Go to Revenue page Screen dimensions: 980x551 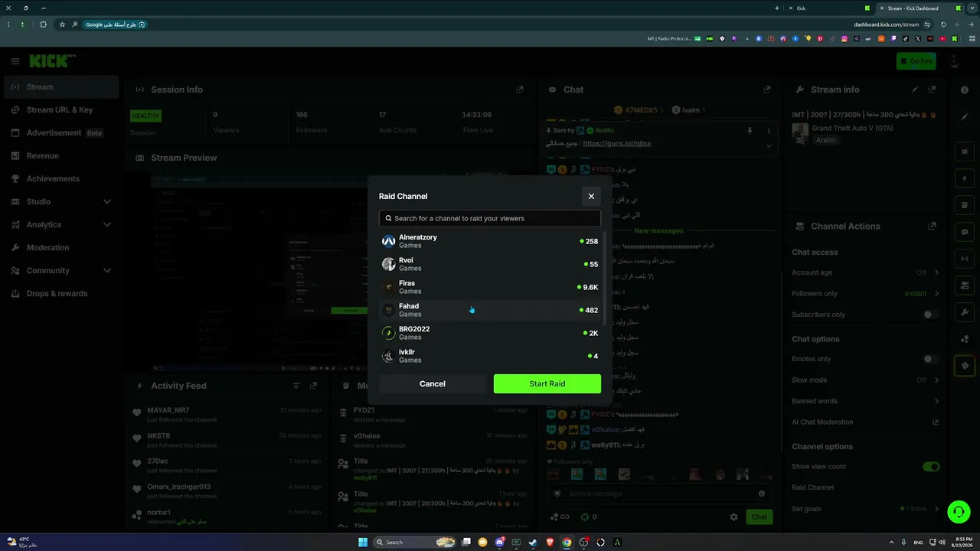tap(61, 155)
